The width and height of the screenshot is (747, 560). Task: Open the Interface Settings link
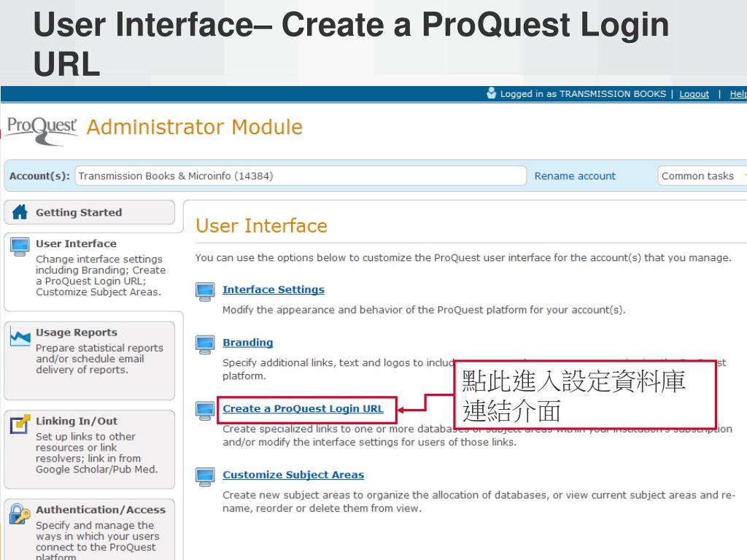click(x=274, y=289)
